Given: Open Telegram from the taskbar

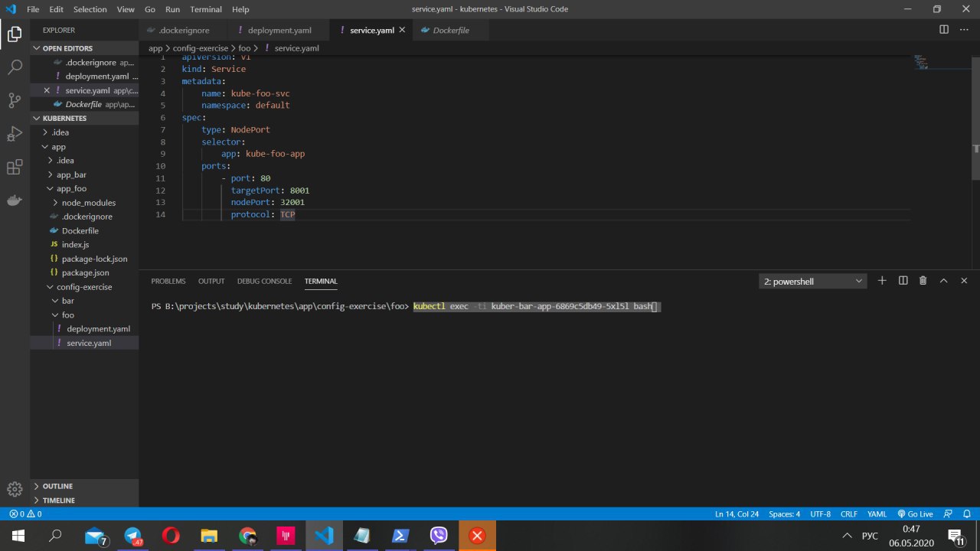Looking at the screenshot, I should click(x=133, y=536).
